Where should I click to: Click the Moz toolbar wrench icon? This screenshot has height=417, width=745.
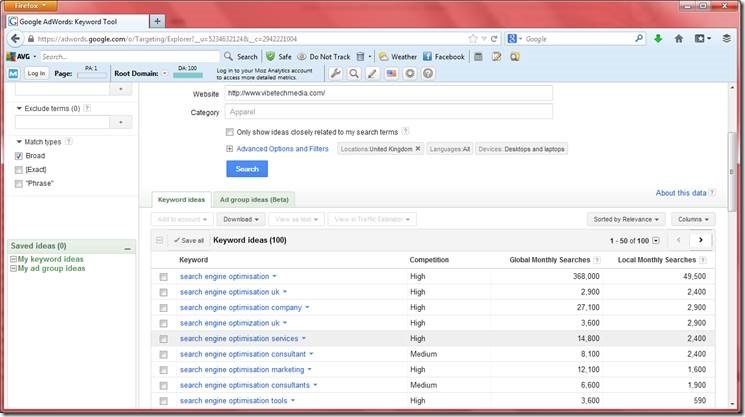tap(336, 74)
